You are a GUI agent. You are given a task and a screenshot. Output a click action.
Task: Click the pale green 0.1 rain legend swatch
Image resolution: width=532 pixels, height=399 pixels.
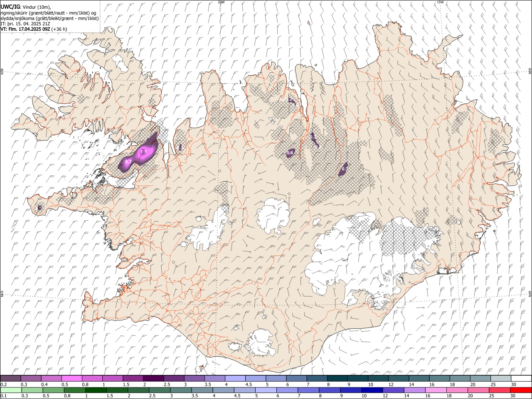(11, 390)
